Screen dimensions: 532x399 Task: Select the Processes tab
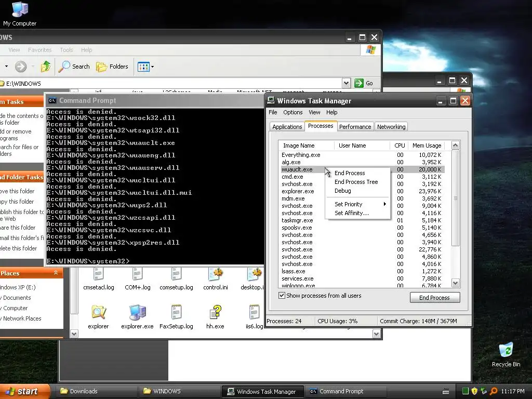[321, 126]
